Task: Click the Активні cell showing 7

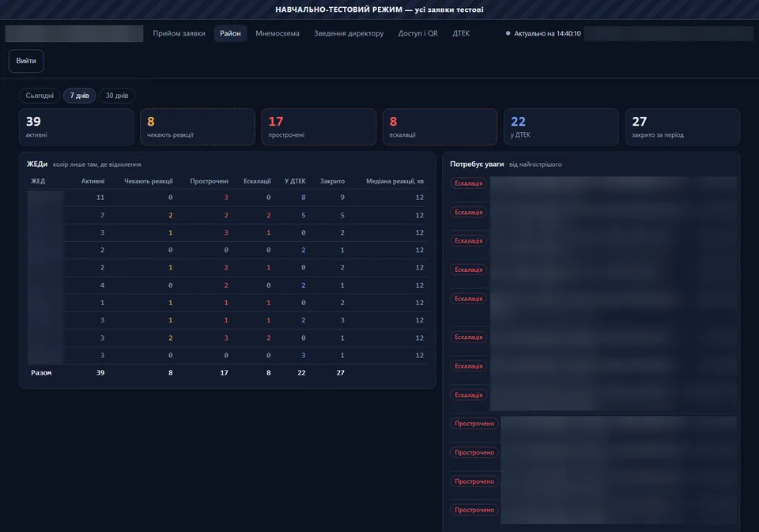Action: click(x=102, y=215)
